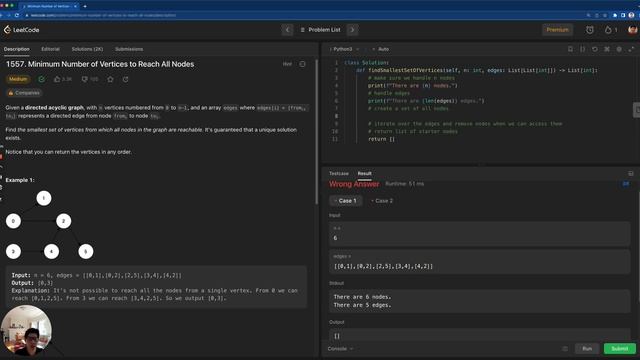Reload the page in browser
Image resolution: width=640 pixels, height=360 pixels.
pos(17,15)
